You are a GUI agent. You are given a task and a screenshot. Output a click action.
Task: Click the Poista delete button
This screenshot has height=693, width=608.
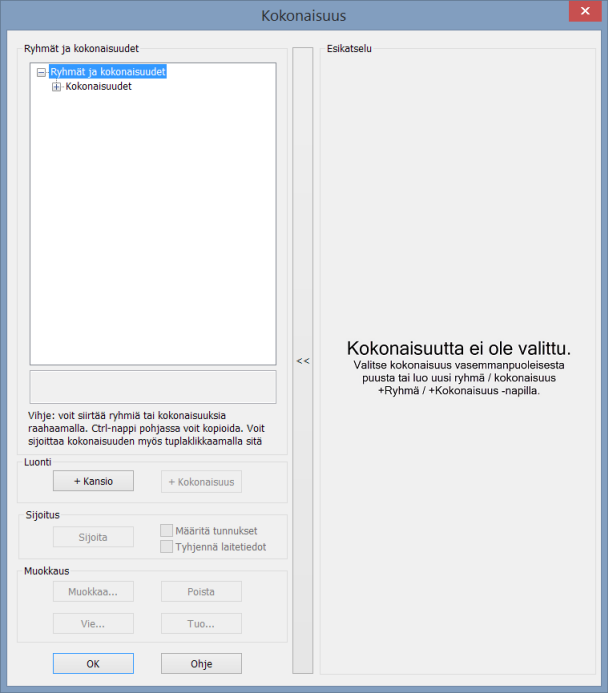[x=201, y=591]
